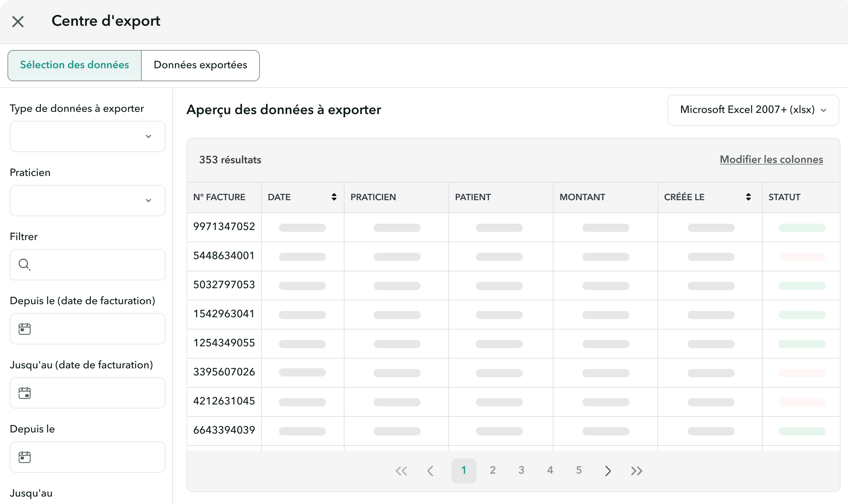Open the calendar for Depuis le (date de facturation)
This screenshot has height=504, width=848.
[x=25, y=328]
